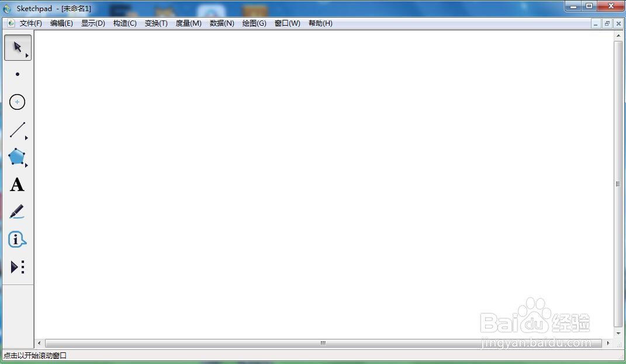Open the 显示(D) menu
Screen dimensions: 626x364
click(x=93, y=23)
